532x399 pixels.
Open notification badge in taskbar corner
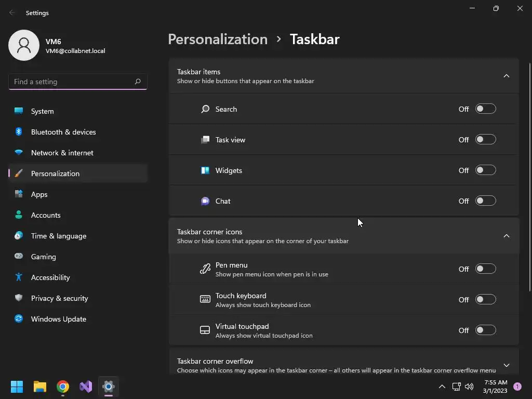pos(517,387)
